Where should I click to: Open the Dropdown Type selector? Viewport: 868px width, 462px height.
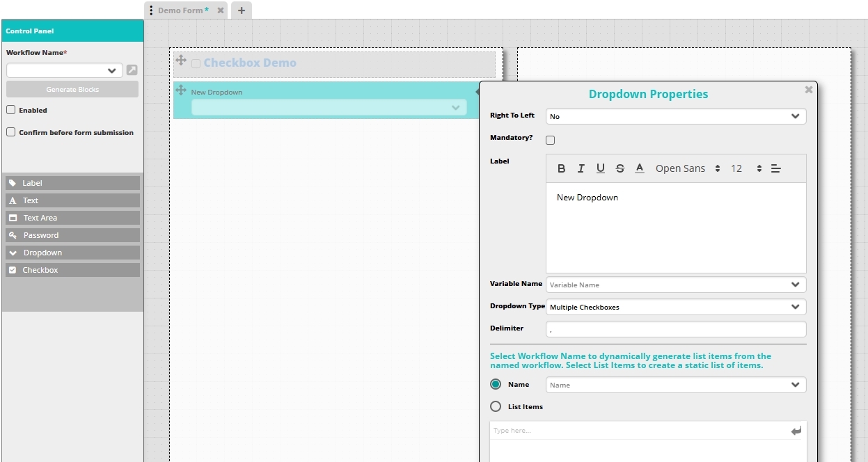click(676, 307)
